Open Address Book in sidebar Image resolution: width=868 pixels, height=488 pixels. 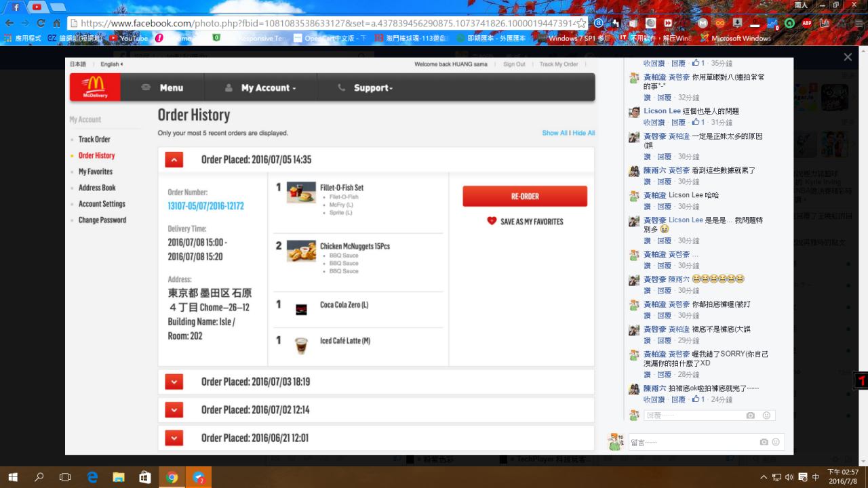(x=97, y=188)
